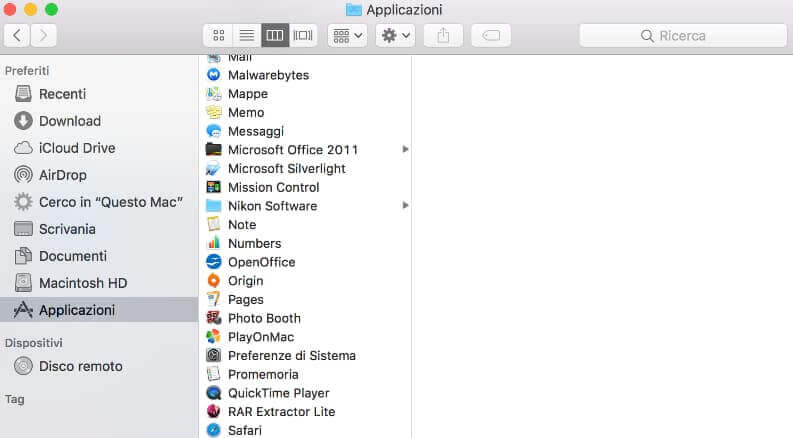
Task: Open Scrivania in the sidebar
Action: 99,229
